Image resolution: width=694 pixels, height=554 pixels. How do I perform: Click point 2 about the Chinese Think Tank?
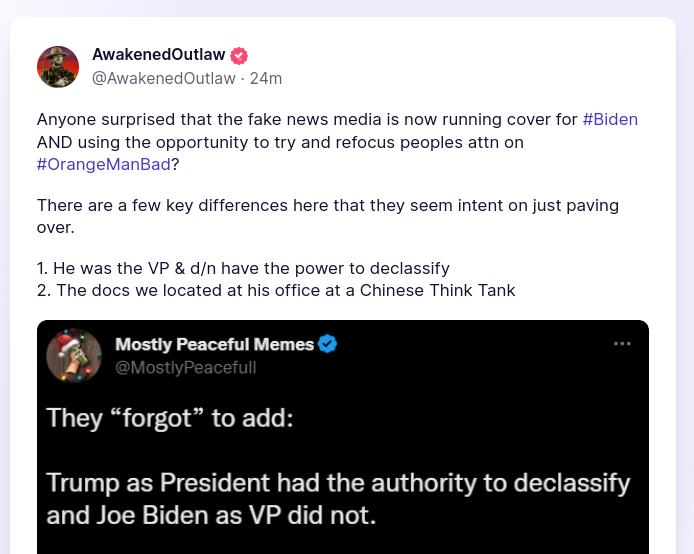[x=276, y=291]
